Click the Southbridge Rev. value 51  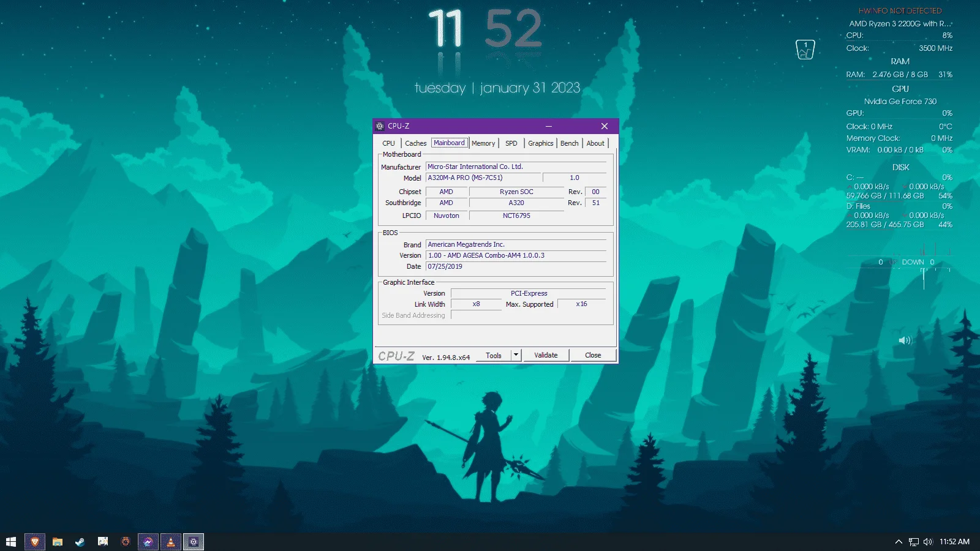(x=595, y=203)
